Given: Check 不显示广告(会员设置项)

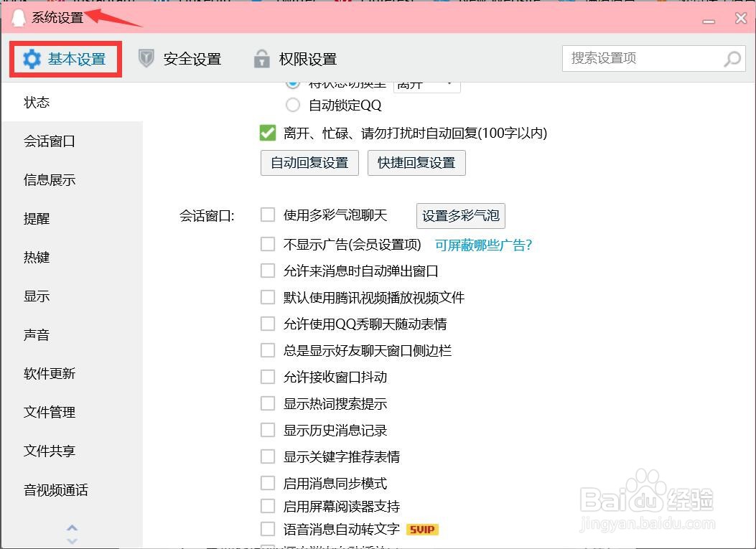Looking at the screenshot, I should (x=268, y=245).
